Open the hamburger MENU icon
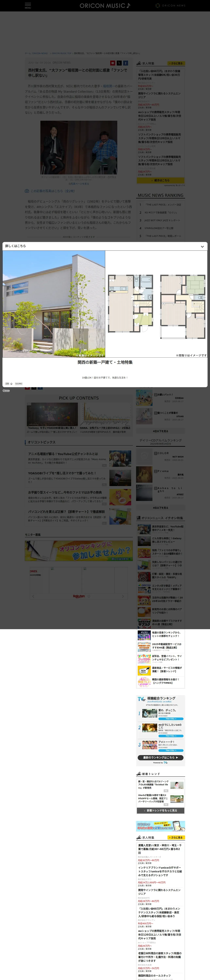210x980 pixels. 28,5
